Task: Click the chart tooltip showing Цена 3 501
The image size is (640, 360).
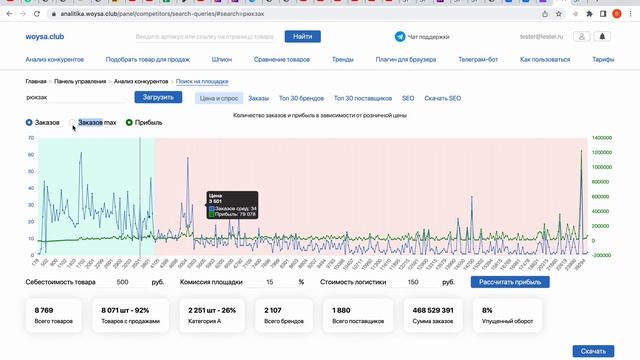Action: [232, 205]
